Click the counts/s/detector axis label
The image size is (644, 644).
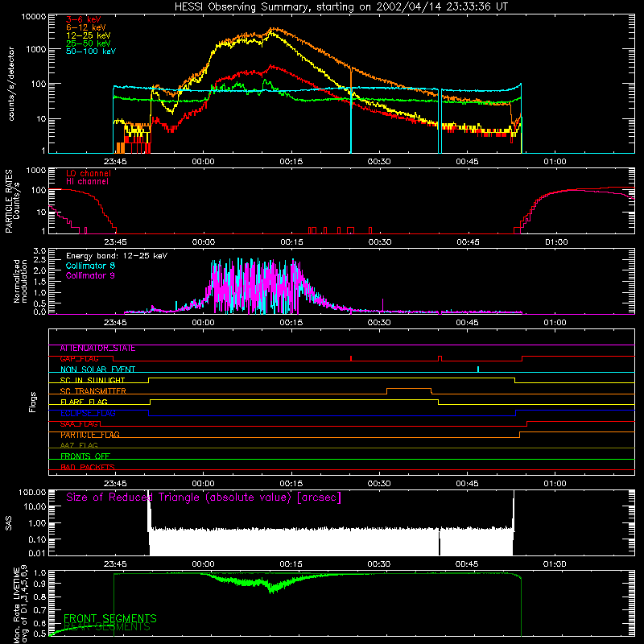tap(11, 84)
